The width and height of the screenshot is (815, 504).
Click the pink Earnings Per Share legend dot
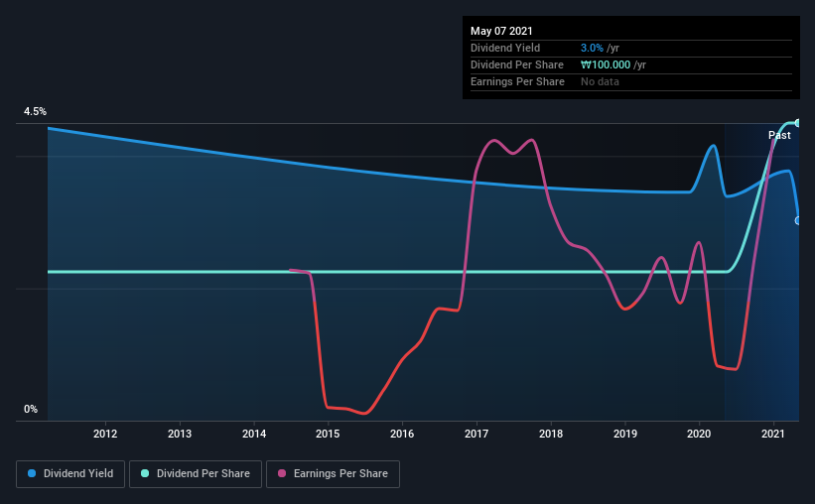[x=282, y=473]
